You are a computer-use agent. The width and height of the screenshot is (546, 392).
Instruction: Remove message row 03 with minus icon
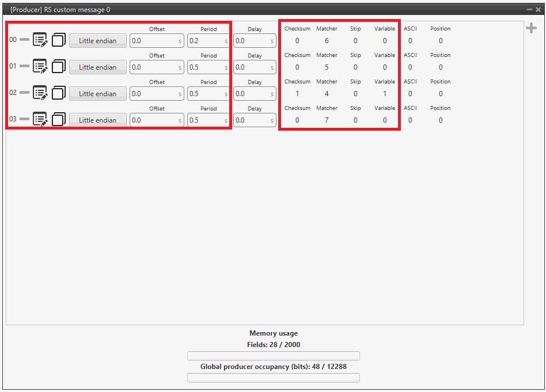point(24,119)
